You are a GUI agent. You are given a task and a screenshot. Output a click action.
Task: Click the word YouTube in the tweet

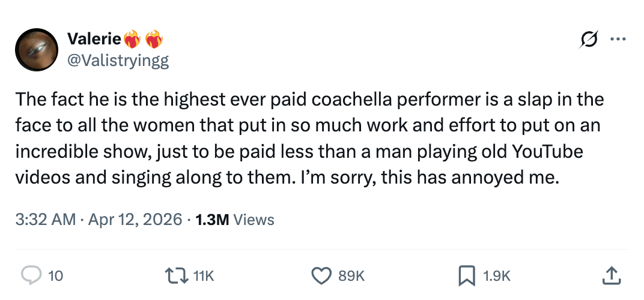tap(547, 151)
